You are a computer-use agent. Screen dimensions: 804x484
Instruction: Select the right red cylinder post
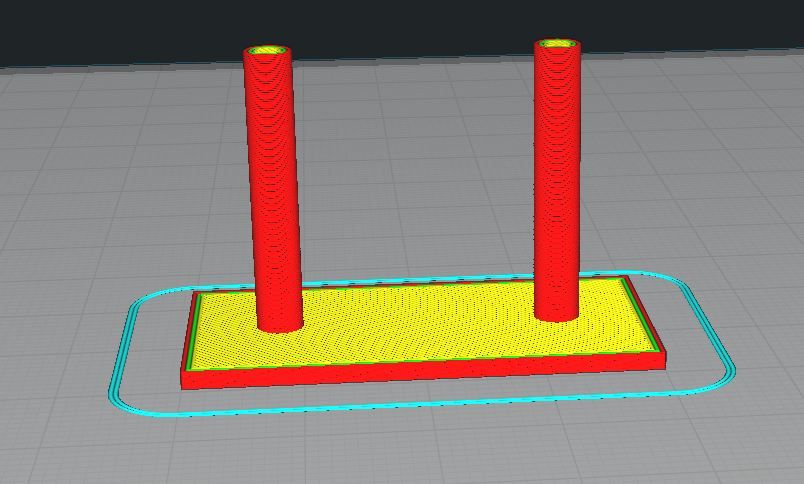pyautogui.click(x=557, y=179)
